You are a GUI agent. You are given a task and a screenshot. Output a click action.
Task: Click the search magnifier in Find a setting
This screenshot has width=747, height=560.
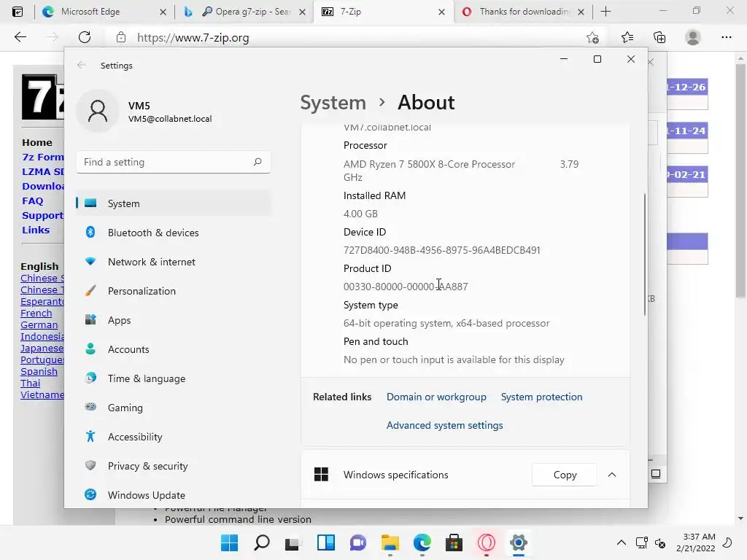[258, 162]
